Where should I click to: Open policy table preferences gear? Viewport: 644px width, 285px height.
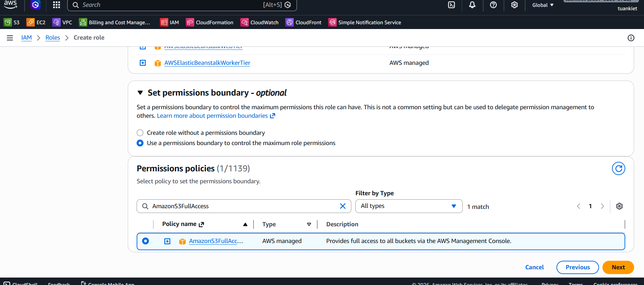619,206
